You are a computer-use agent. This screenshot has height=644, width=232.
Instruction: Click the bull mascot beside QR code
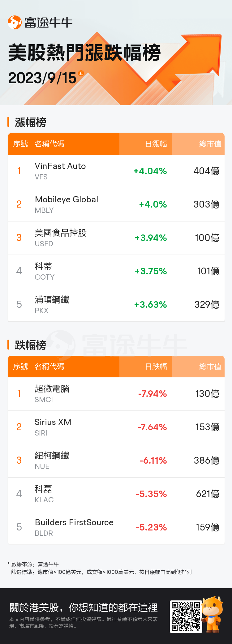point(213,614)
